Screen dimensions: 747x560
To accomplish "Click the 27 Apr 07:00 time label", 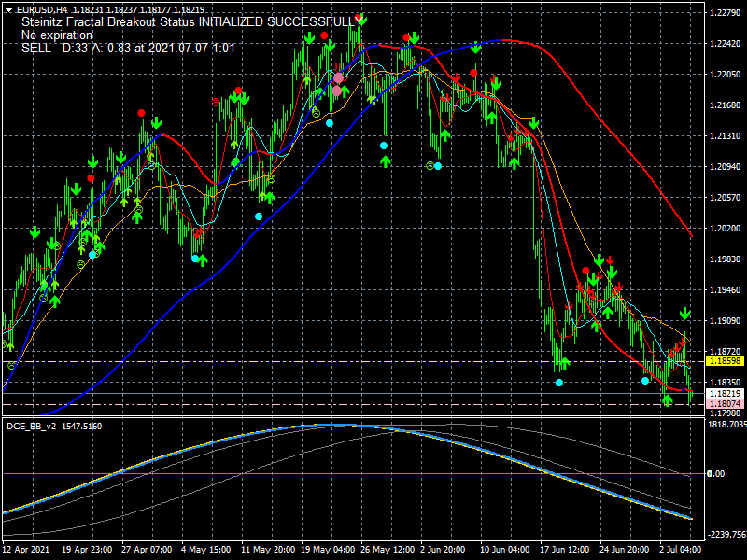I will pos(147,550).
